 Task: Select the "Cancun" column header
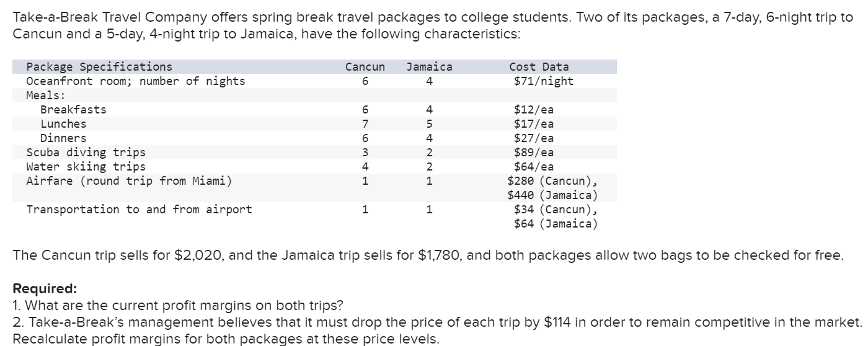click(365, 67)
